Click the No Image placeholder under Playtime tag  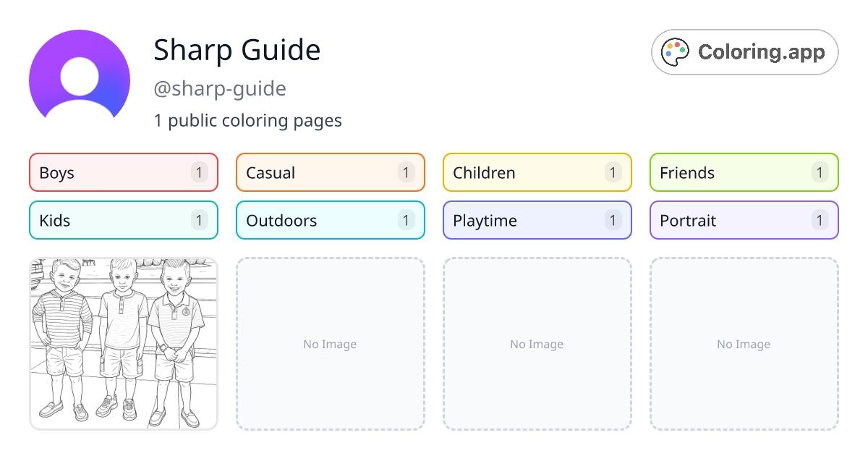(537, 344)
